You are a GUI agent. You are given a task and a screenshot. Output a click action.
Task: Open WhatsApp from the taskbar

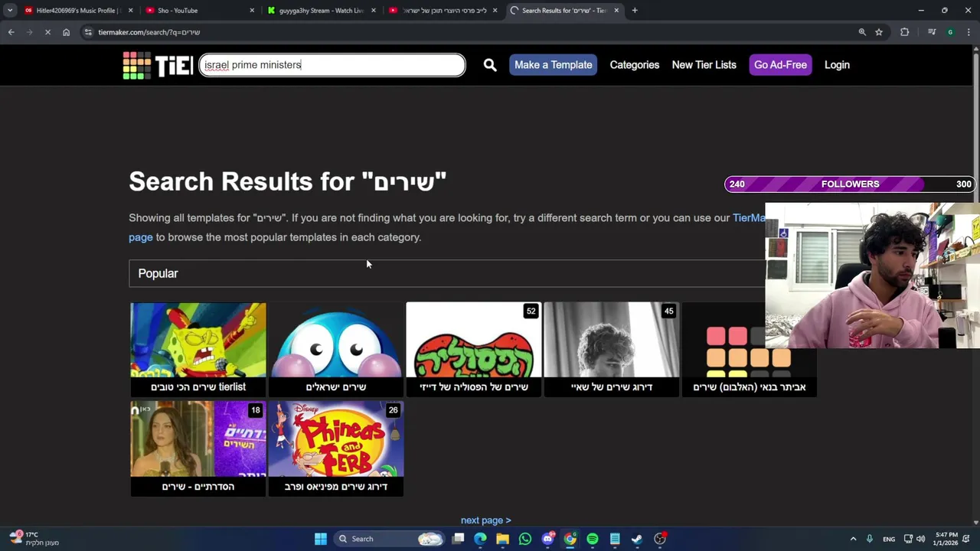[x=524, y=539]
